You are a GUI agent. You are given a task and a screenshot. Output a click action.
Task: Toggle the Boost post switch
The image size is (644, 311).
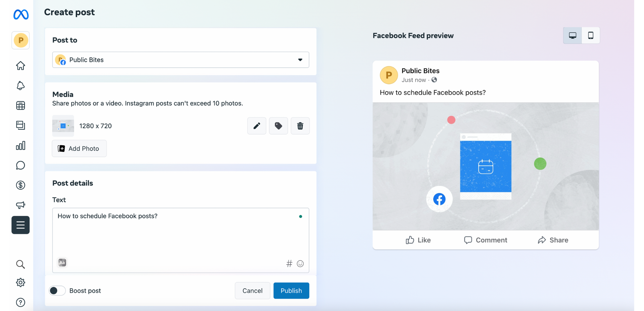coord(57,291)
